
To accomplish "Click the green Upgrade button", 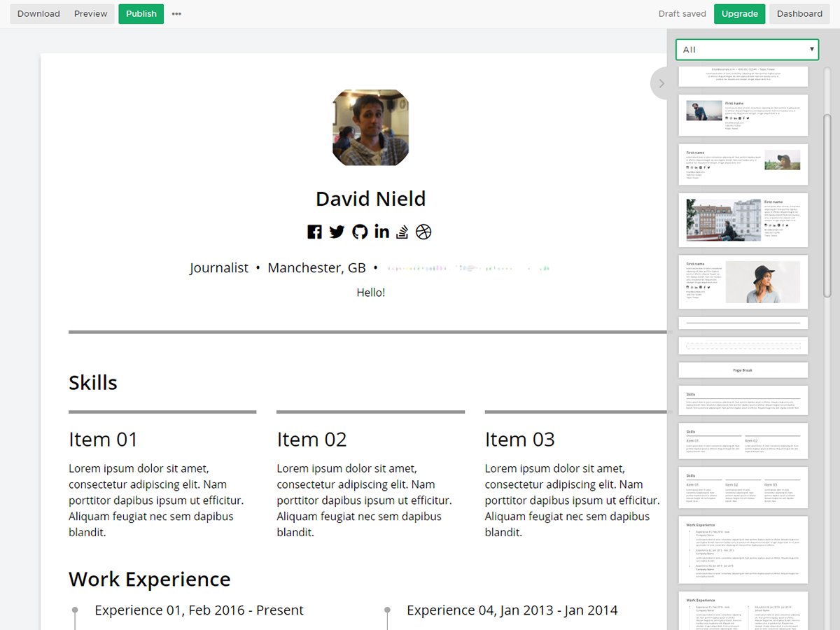I will (739, 14).
